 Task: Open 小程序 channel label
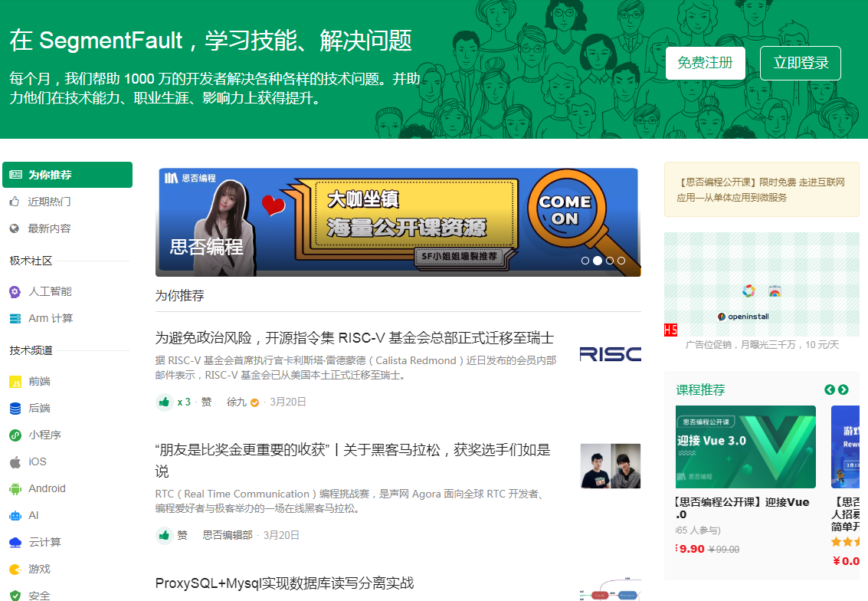(x=45, y=435)
